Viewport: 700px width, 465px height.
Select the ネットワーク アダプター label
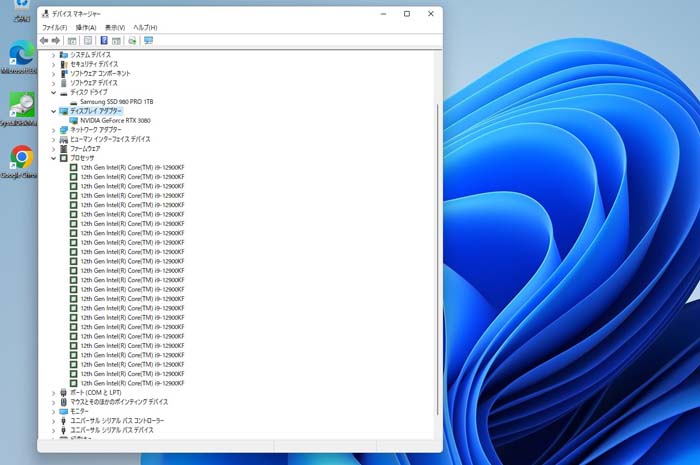coord(96,130)
